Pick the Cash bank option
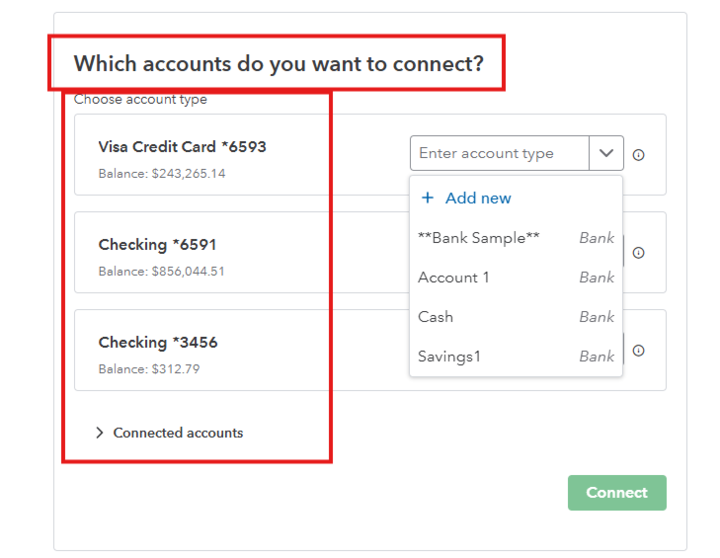 [436, 317]
